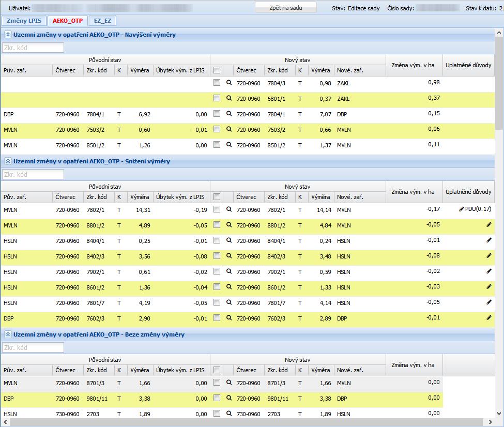Click horizontal scrollbar right arrow
504x427 pixels.
point(490,422)
